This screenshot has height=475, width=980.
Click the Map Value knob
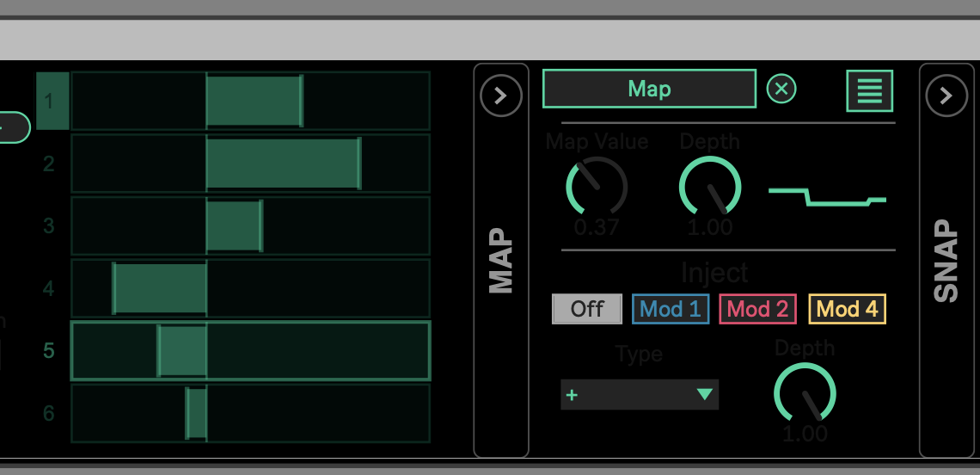tap(596, 187)
